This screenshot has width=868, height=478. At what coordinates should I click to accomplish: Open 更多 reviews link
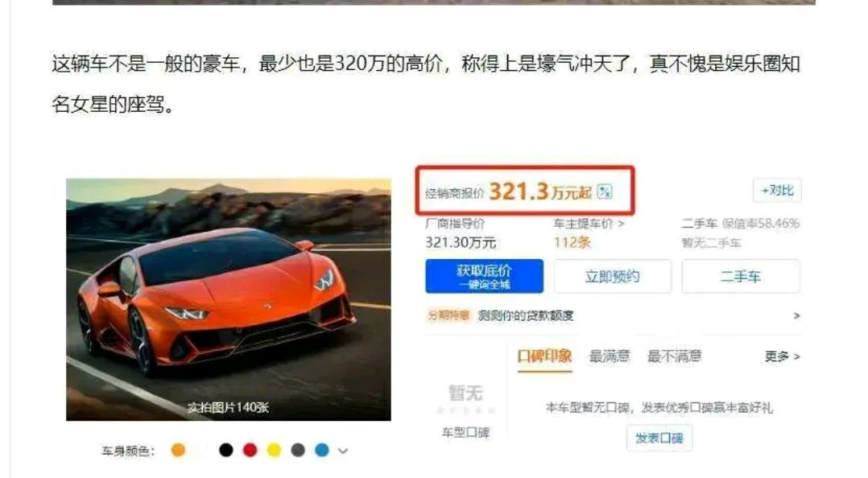click(782, 356)
